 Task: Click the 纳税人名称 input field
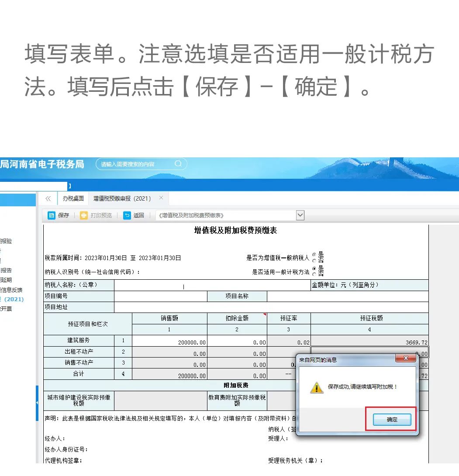pyautogui.click(x=212, y=285)
